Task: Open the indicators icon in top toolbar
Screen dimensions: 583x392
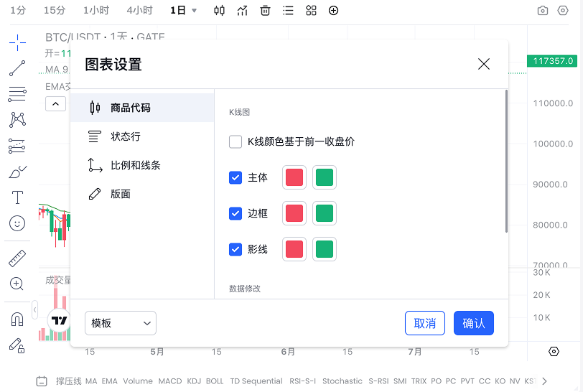Action: (x=243, y=11)
